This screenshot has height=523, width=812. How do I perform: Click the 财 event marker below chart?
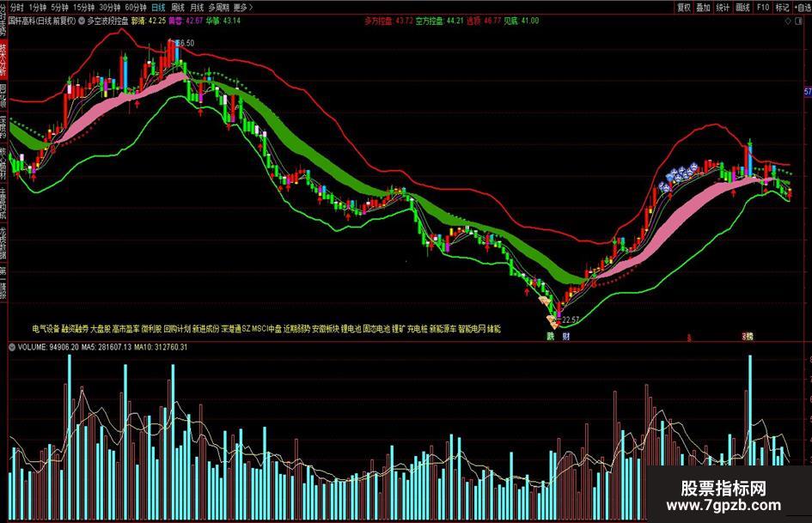[x=566, y=336]
